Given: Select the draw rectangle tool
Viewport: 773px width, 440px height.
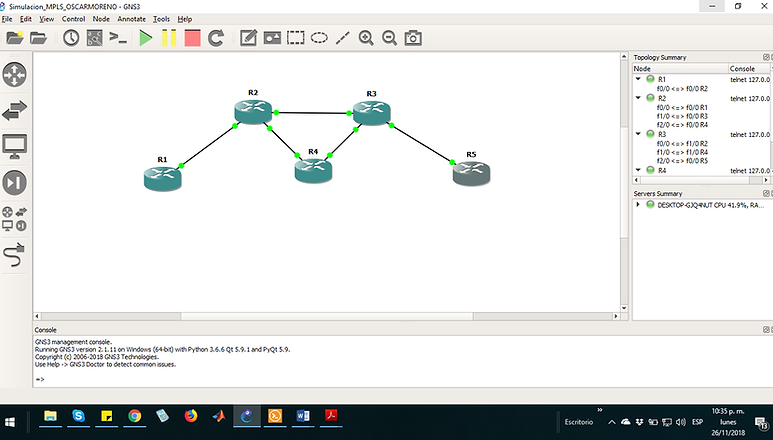Looking at the screenshot, I should (x=296, y=38).
